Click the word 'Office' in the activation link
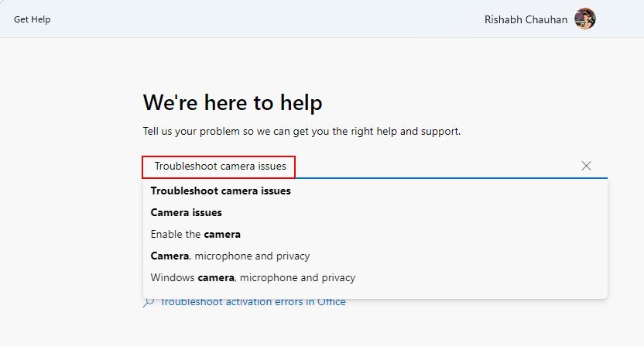The height and width of the screenshot is (347, 644). pos(330,302)
